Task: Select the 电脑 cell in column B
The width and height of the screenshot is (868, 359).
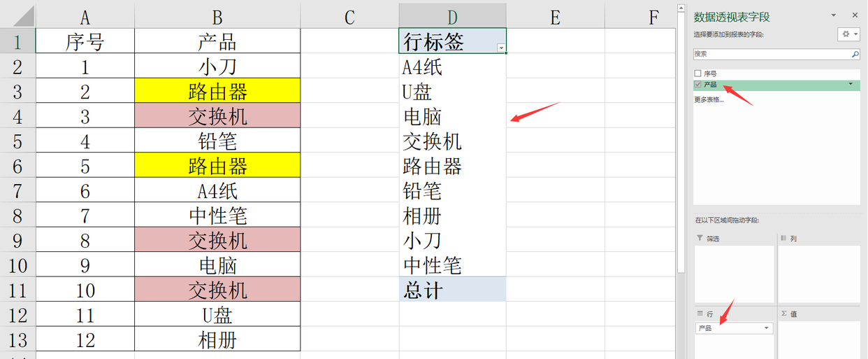Action: [217, 265]
